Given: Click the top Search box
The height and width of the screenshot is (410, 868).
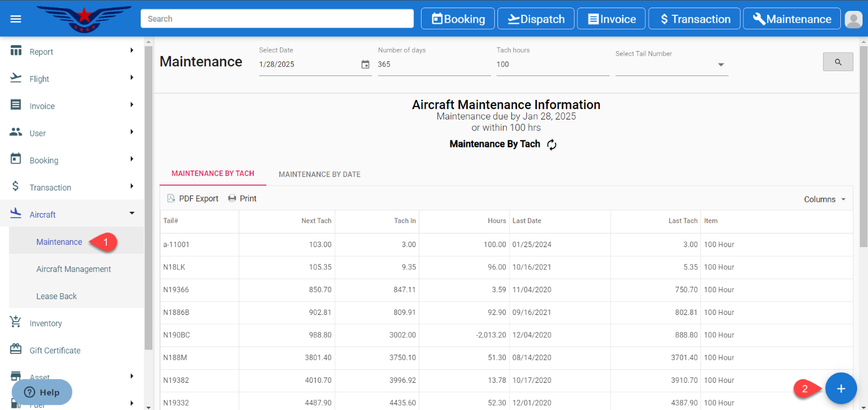Looking at the screenshot, I should [x=277, y=19].
